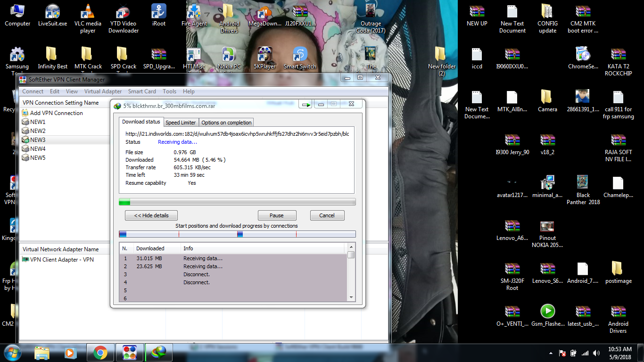The height and width of the screenshot is (362, 644).
Task: Select the Download status tab
Action: tap(141, 122)
